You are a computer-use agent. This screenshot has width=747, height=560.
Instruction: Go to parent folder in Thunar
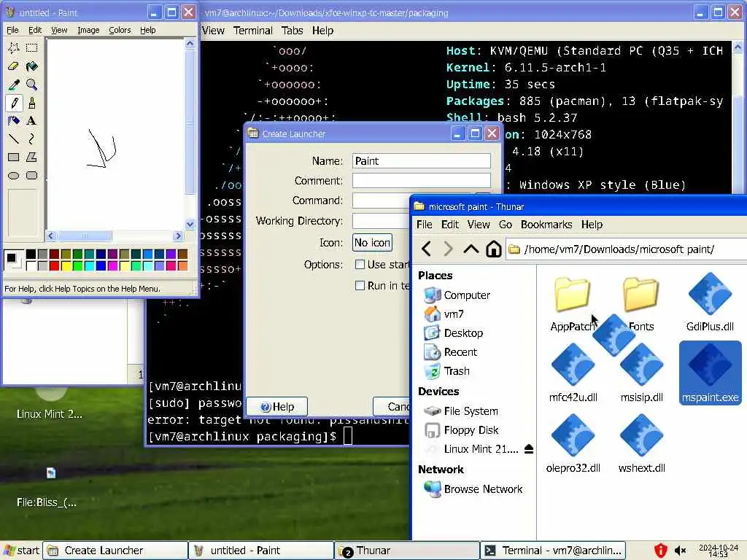(x=471, y=249)
